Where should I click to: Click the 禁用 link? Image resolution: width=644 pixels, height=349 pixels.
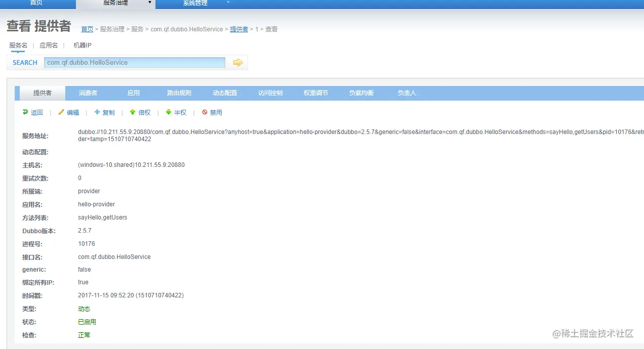coord(216,113)
